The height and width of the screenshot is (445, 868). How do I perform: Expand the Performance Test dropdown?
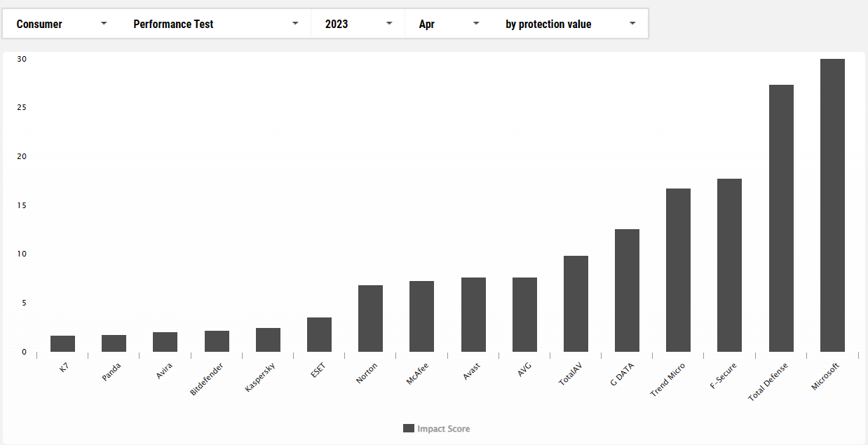click(x=215, y=24)
